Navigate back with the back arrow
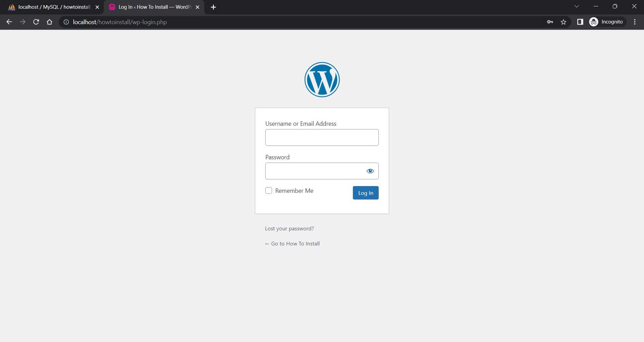Image resolution: width=644 pixels, height=342 pixels. coord(9,22)
